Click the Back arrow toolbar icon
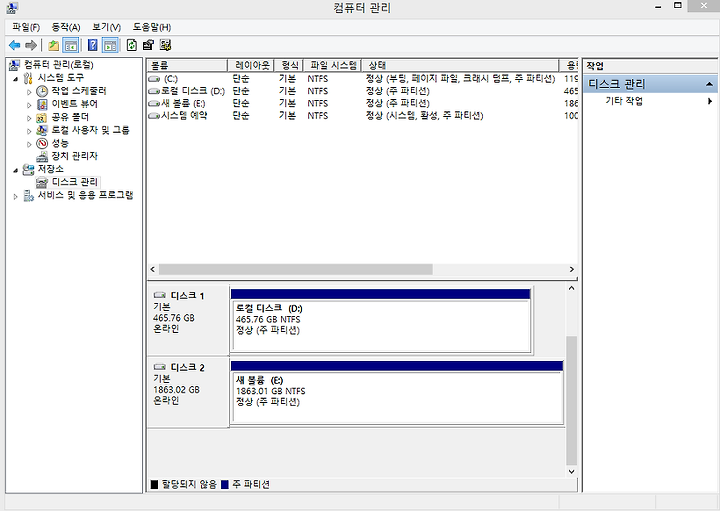 pos(15,45)
